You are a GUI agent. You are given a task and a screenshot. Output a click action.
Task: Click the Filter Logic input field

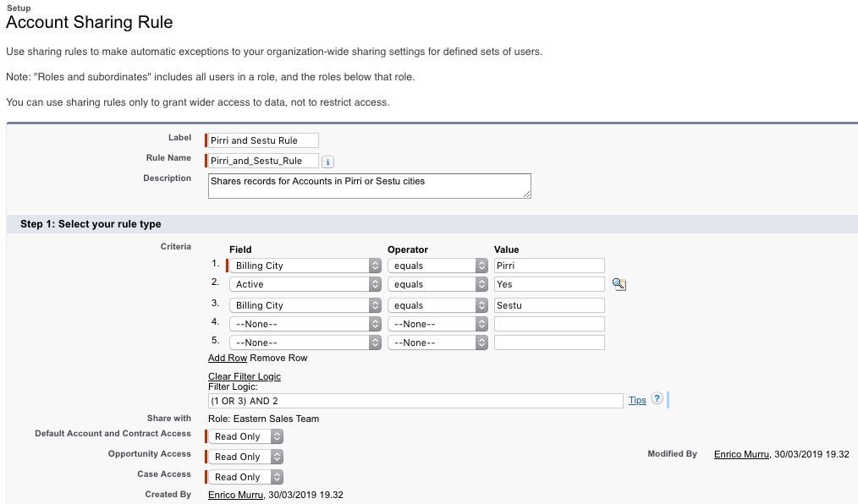pos(415,401)
